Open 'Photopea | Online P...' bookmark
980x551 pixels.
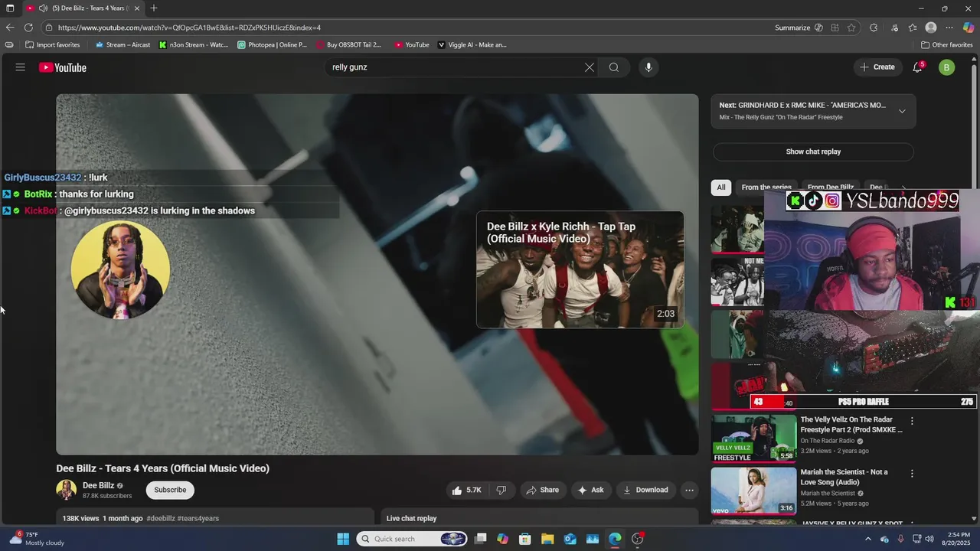tap(272, 44)
